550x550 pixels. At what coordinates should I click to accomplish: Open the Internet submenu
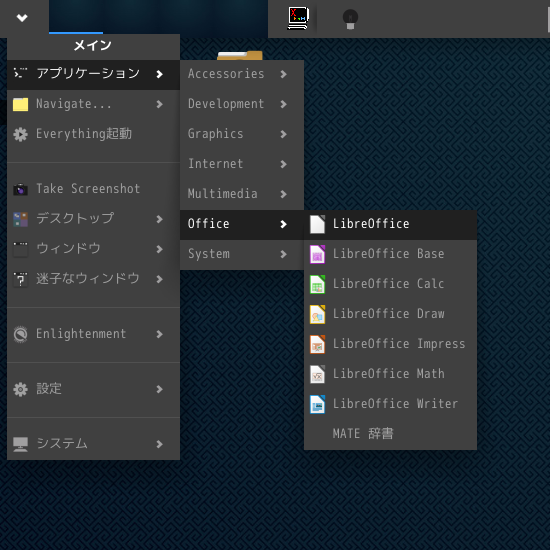[x=242, y=164]
